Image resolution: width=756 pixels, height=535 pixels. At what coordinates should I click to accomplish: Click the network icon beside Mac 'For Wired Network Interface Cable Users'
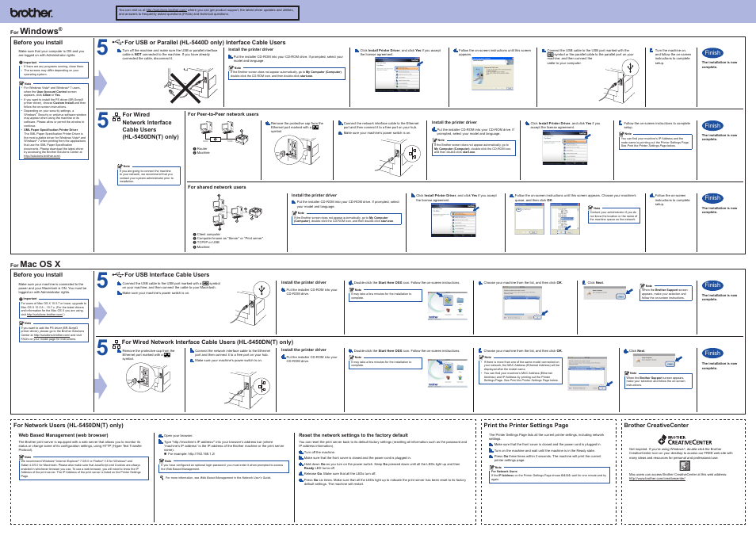click(x=116, y=345)
